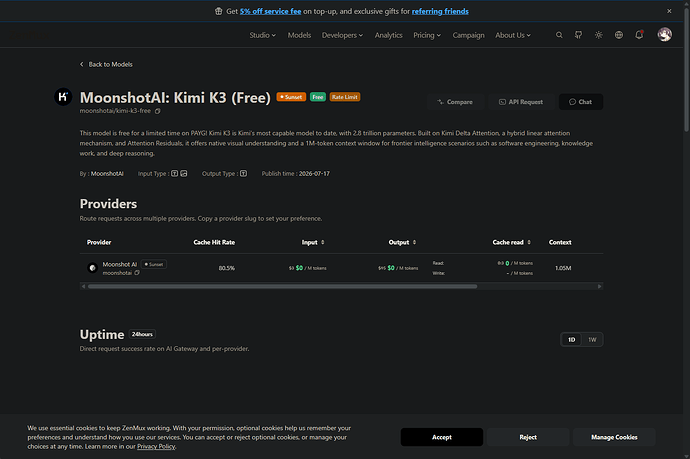This screenshot has width=690, height=459.
Task: Dismiss the promo banner with the X
Action: tap(669, 11)
